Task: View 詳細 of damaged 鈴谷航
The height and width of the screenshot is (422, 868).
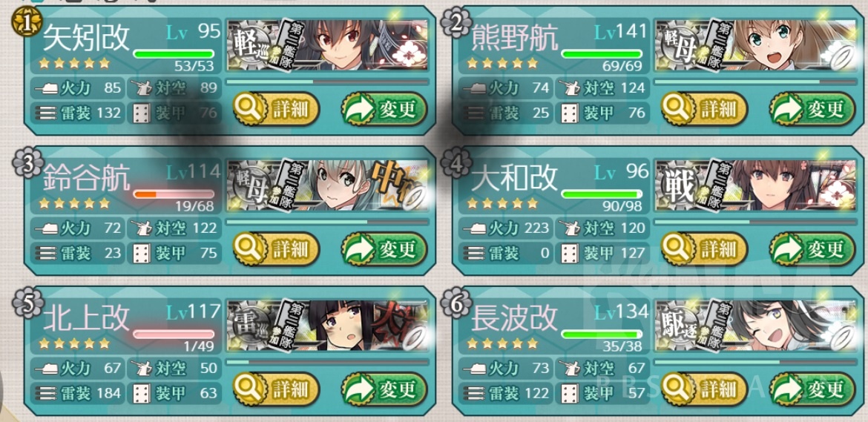Action: (x=276, y=249)
